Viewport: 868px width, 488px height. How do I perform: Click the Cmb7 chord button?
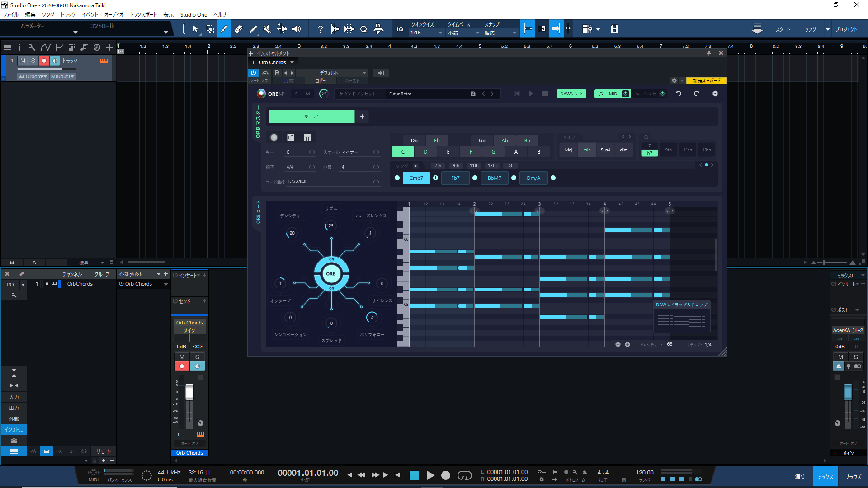(x=416, y=178)
